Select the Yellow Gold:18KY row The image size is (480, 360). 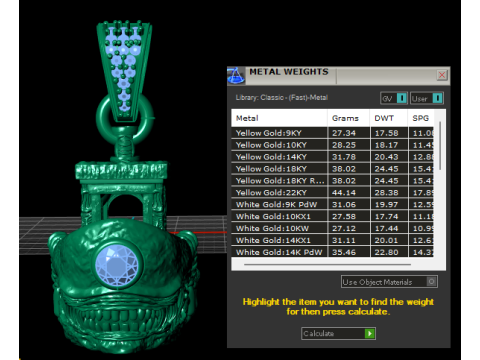(x=332, y=169)
